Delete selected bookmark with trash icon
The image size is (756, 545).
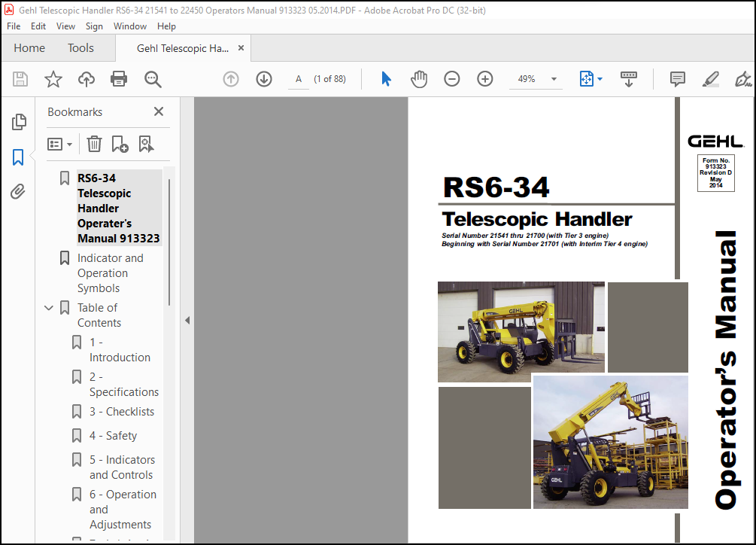[94, 144]
